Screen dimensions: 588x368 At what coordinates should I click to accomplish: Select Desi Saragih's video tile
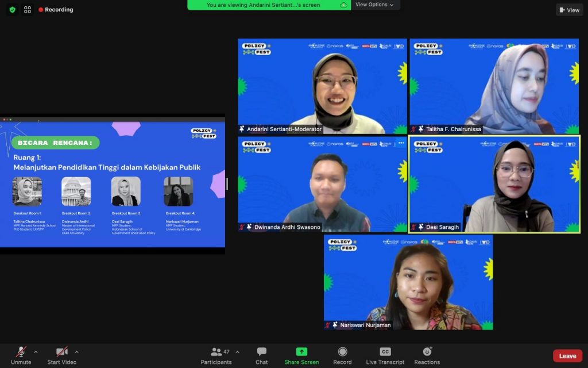point(494,184)
